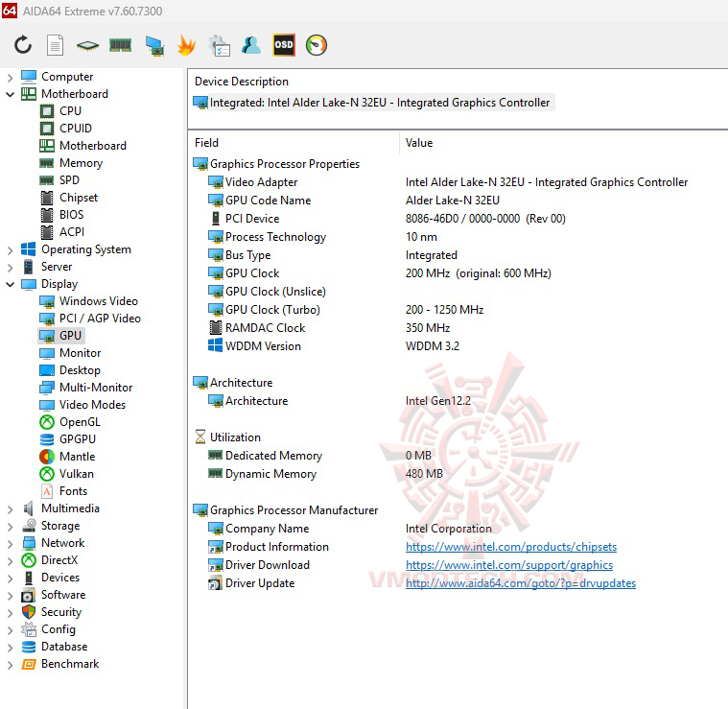Open the monitor diagnostics toolbar icon
The image size is (728, 709).
(x=154, y=46)
